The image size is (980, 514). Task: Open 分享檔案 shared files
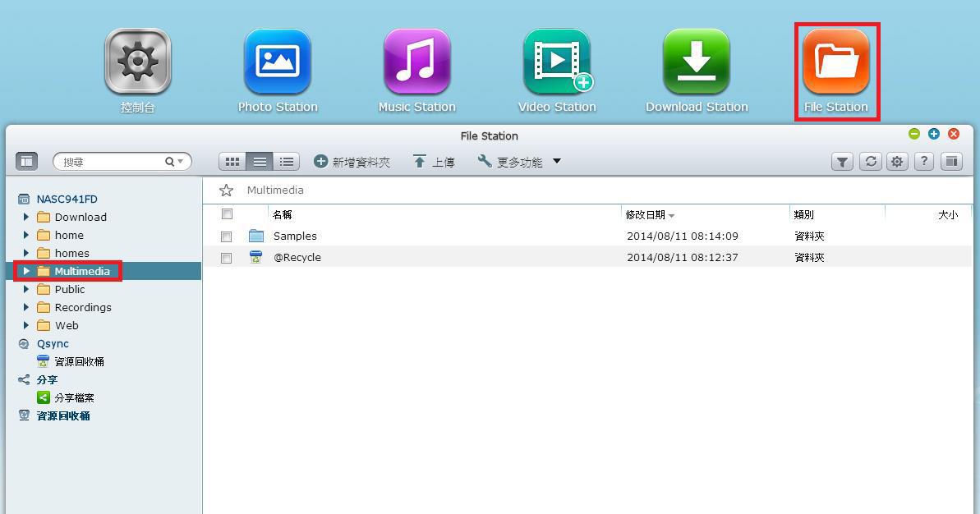click(75, 398)
